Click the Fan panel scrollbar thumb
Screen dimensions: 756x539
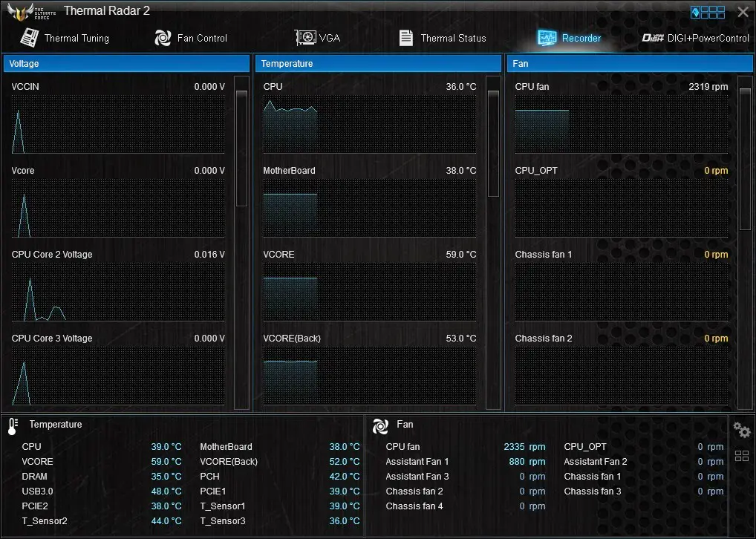pos(745,159)
